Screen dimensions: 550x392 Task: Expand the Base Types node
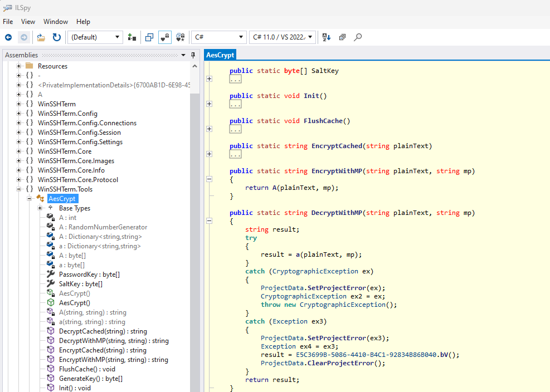(x=40, y=208)
